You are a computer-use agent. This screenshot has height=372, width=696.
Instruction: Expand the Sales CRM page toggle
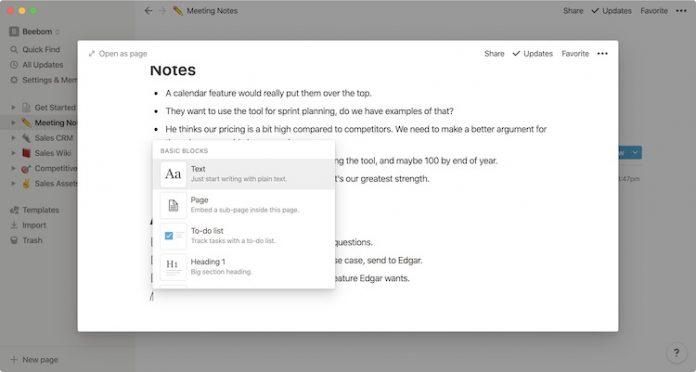click(x=13, y=138)
